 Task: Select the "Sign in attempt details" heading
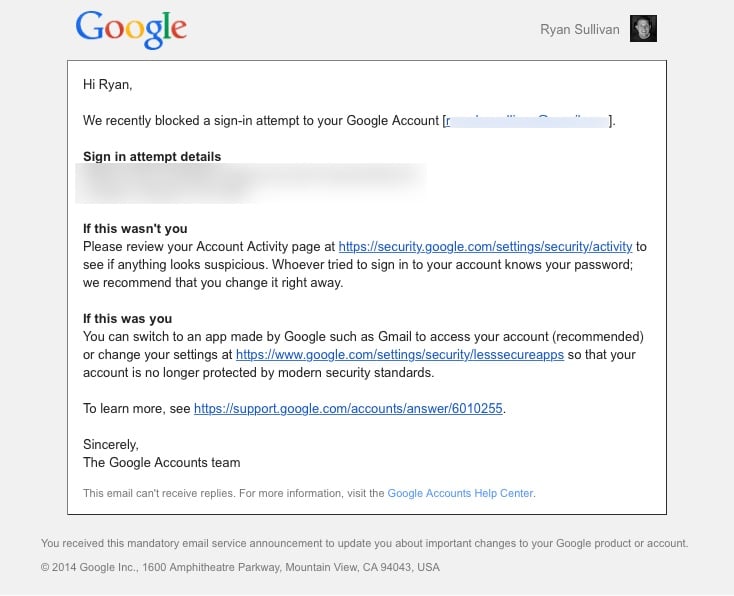[x=152, y=156]
